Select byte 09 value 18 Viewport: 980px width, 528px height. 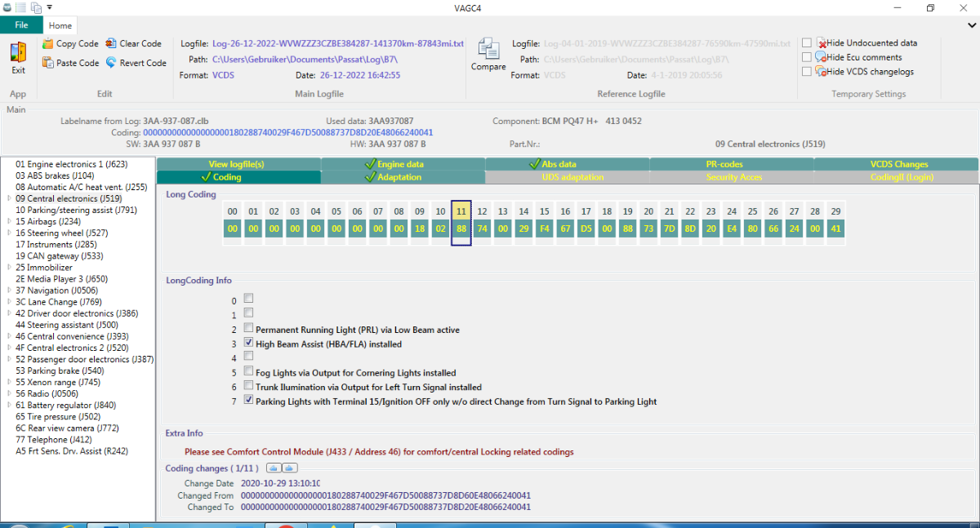(420, 229)
